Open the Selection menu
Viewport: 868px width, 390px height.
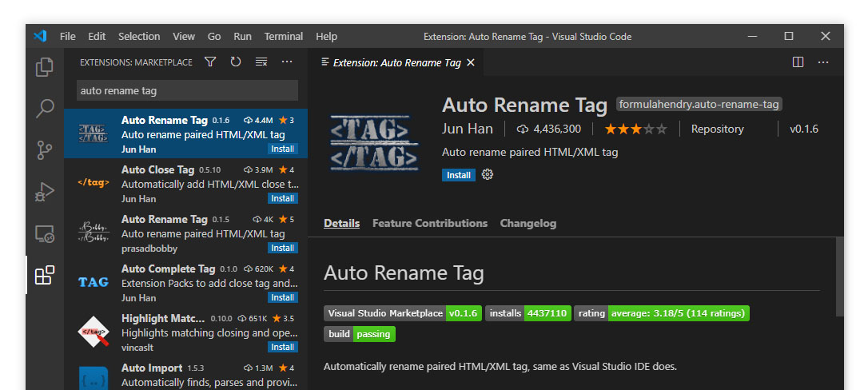(139, 37)
